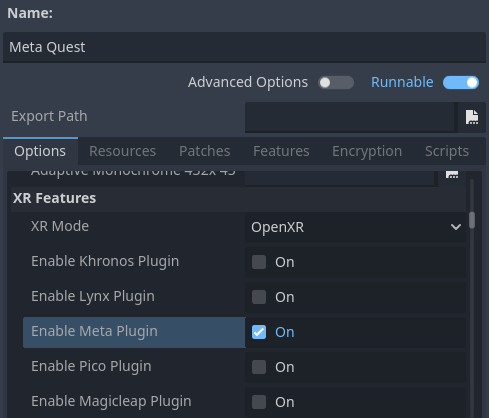This screenshot has height=418, width=489.
Task: Click the Meta Quest name field
Action: pyautogui.click(x=244, y=47)
